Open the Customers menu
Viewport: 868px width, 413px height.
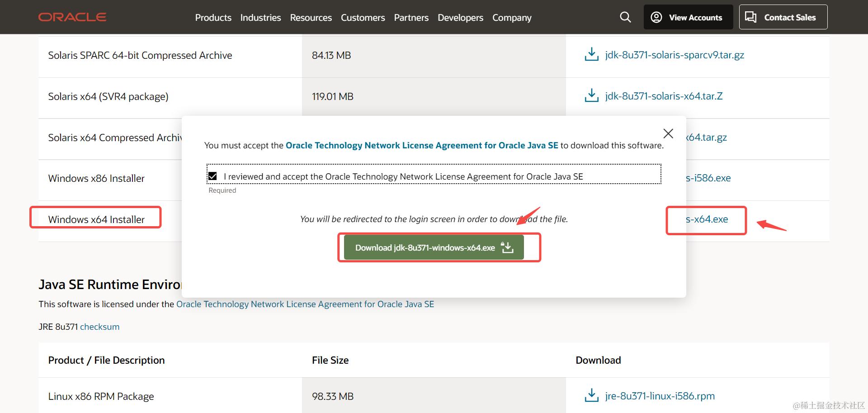[x=363, y=18]
